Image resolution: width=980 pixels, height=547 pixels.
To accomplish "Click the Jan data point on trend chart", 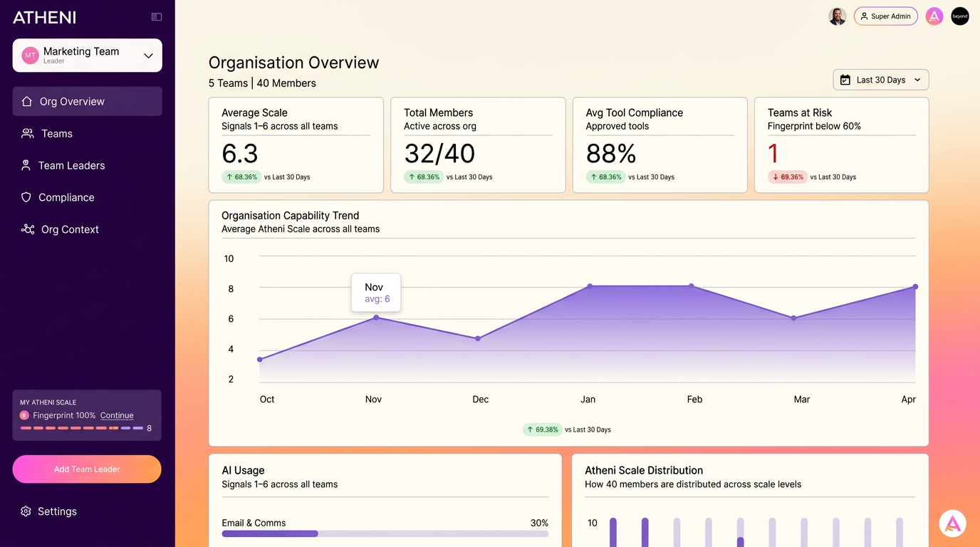I will coord(590,286).
